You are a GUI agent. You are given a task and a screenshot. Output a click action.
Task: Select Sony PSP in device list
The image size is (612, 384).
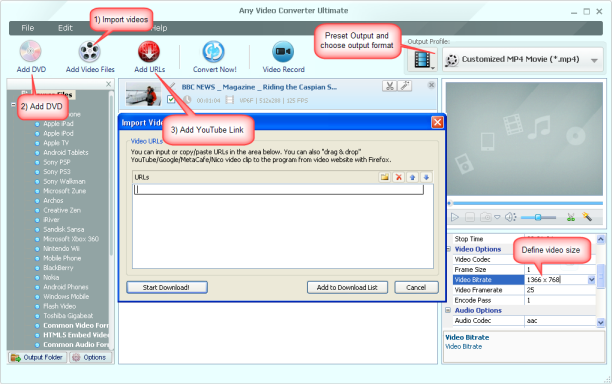pos(57,162)
